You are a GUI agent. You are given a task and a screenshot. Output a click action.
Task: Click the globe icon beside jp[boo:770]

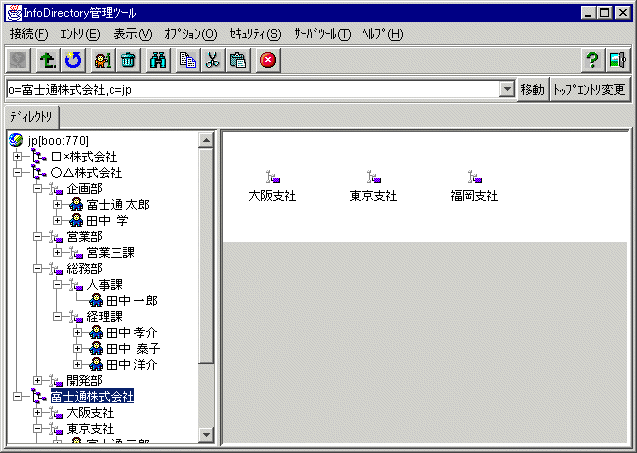16,140
